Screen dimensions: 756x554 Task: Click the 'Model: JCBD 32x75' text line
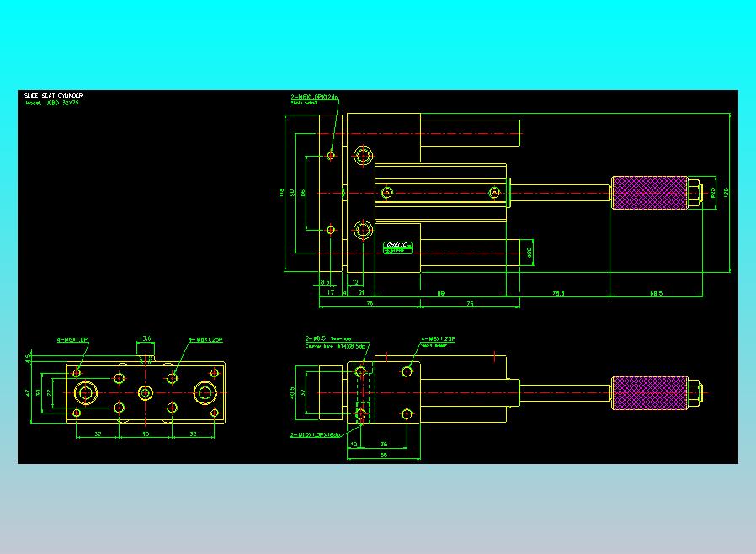tap(52, 103)
